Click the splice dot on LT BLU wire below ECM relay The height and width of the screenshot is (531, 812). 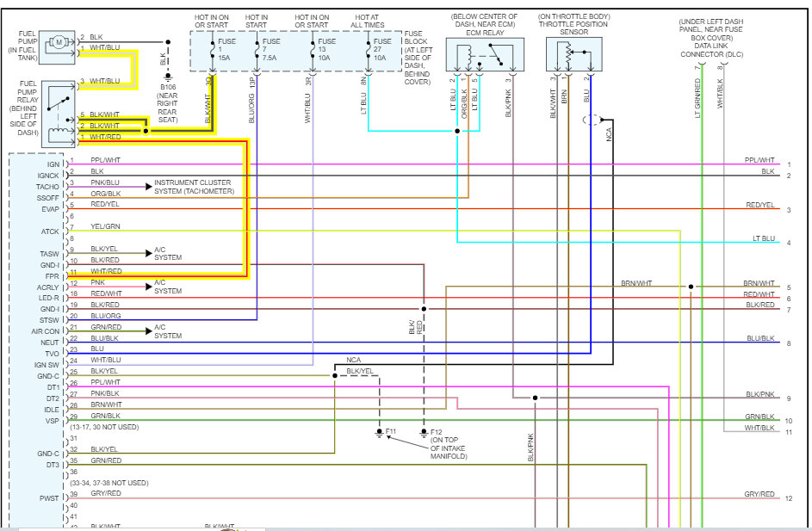coord(457,131)
